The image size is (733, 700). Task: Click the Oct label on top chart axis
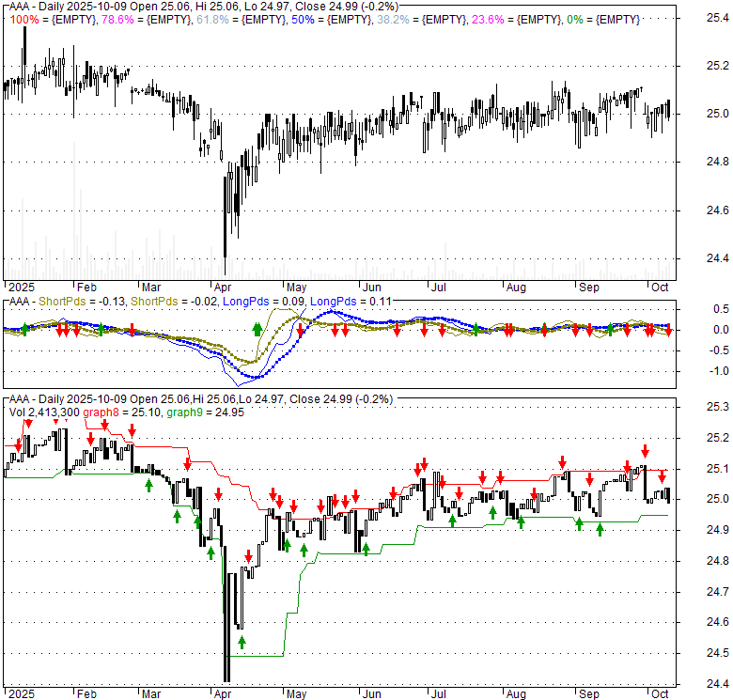point(660,288)
